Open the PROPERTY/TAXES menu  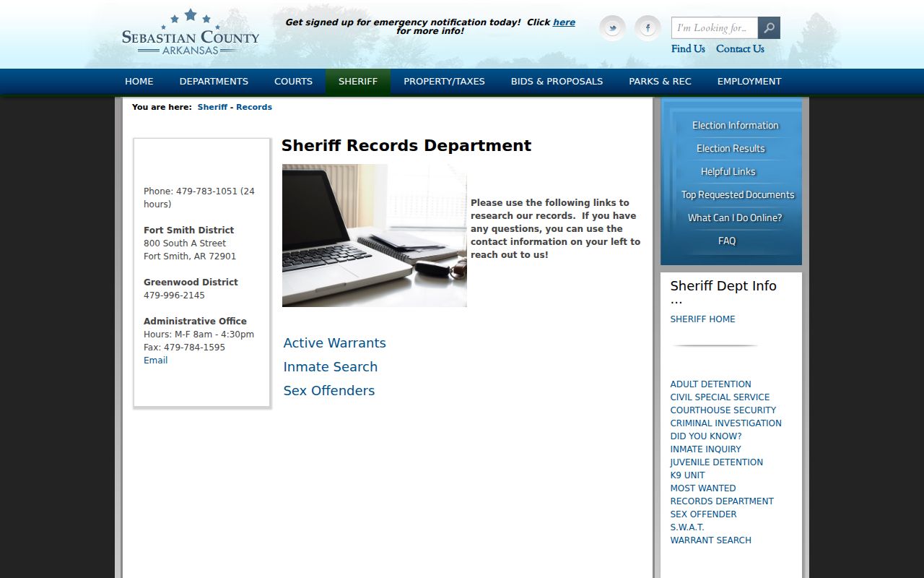(444, 82)
